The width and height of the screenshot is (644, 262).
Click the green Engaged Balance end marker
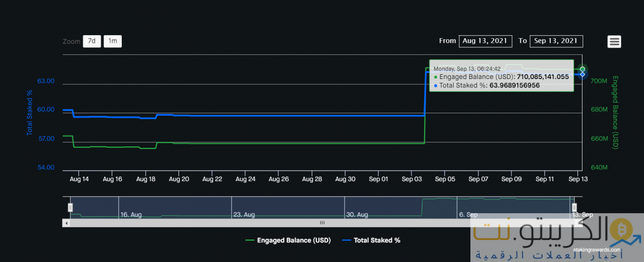click(x=582, y=69)
